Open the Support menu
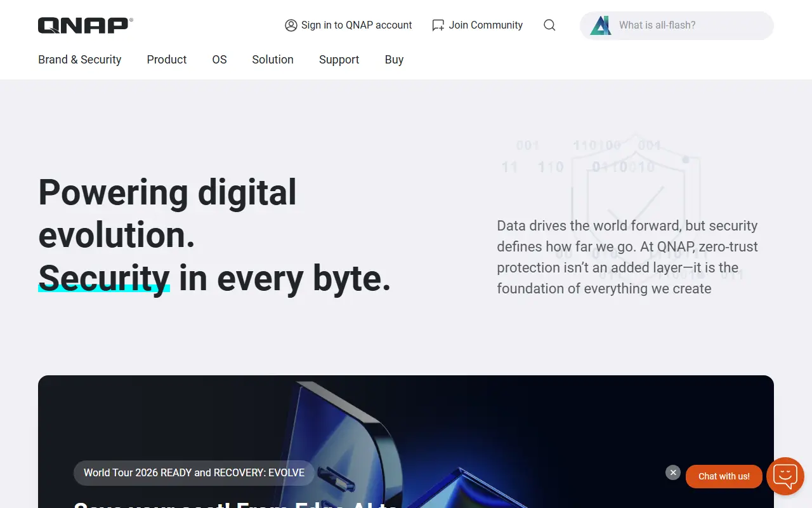 tap(339, 60)
